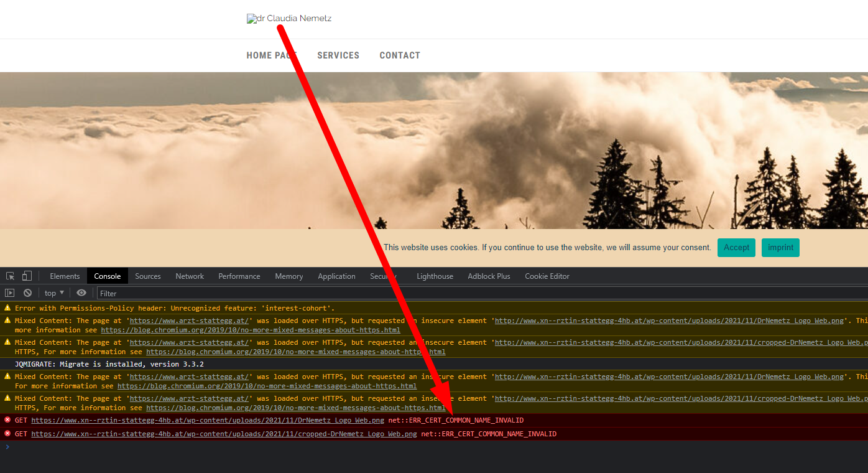This screenshot has height=473, width=868.
Task: Open the HOME PAGE navigation item
Action: (x=272, y=55)
